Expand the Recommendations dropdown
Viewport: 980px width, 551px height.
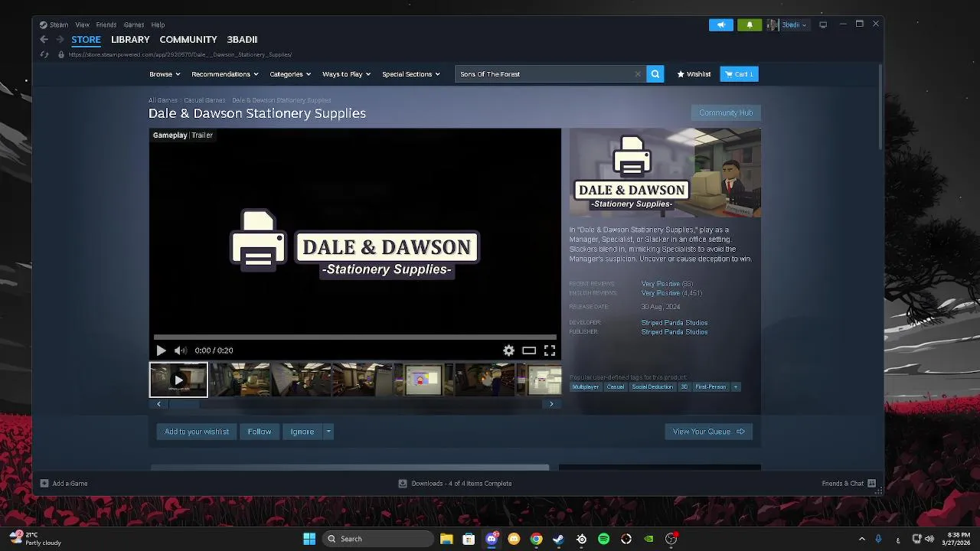[225, 74]
